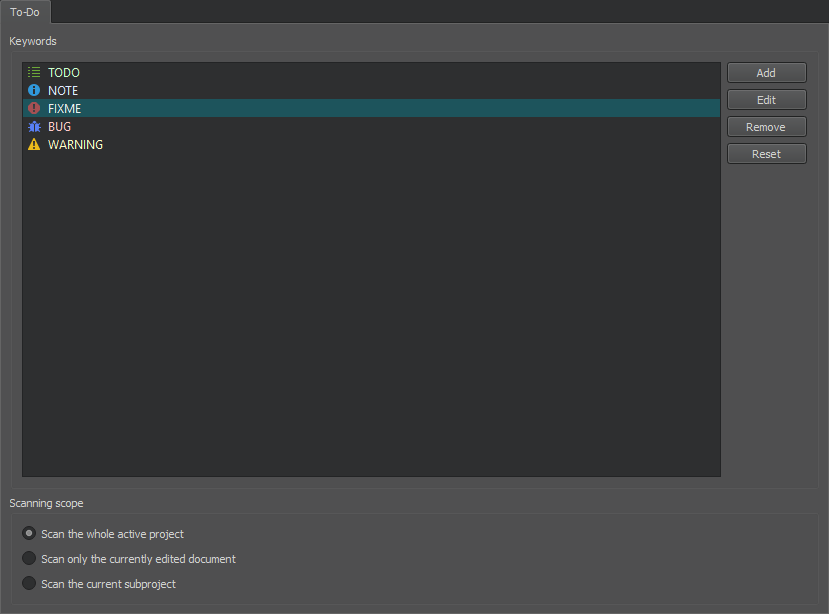This screenshot has width=829, height=614.
Task: Select the WARNING keyword text
Action: pos(75,145)
